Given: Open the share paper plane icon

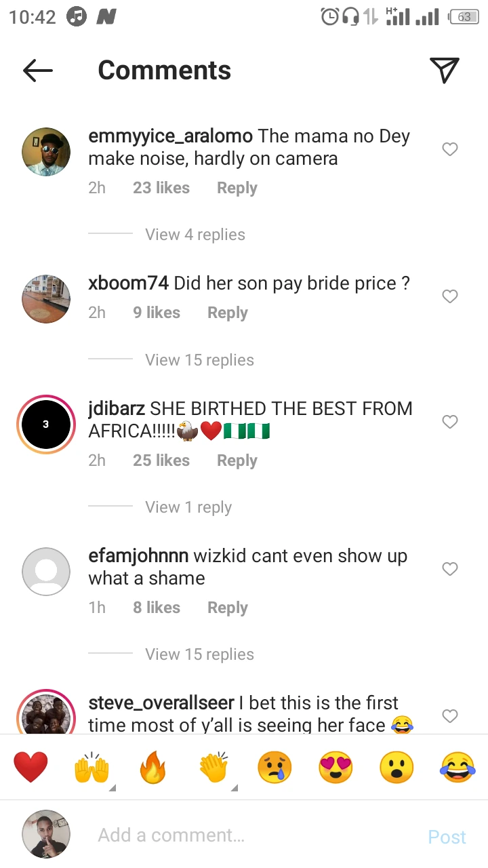Looking at the screenshot, I should [x=445, y=70].
